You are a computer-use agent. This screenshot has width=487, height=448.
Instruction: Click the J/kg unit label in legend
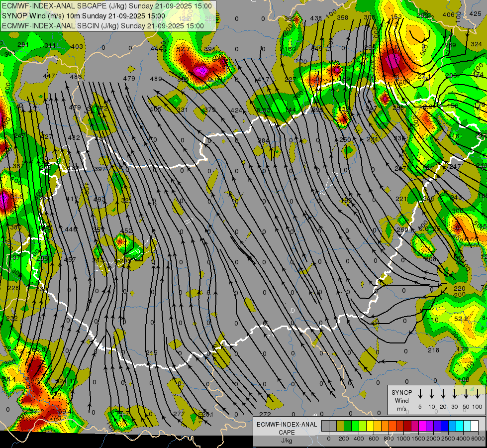point(287,441)
